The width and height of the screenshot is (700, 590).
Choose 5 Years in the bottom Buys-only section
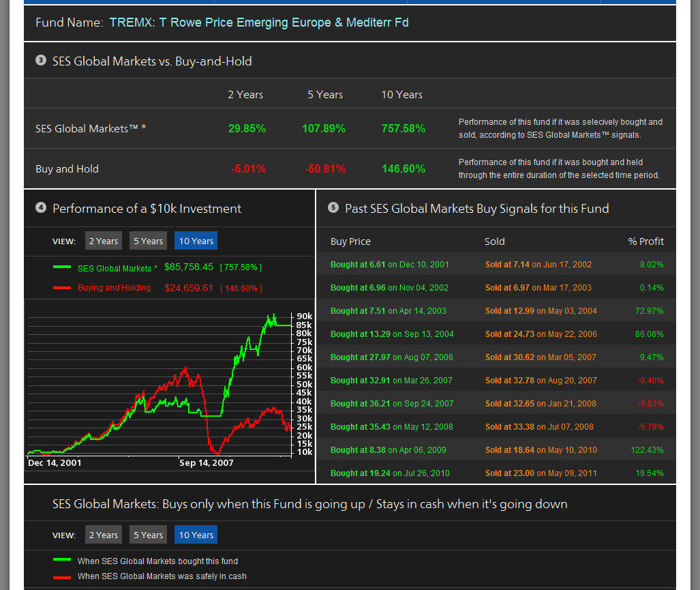[148, 535]
